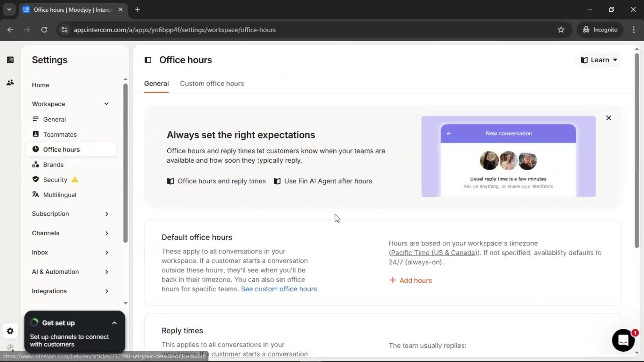This screenshot has height=362, width=644.
Task: Open the browser three-dot menu
Action: [634, 30]
